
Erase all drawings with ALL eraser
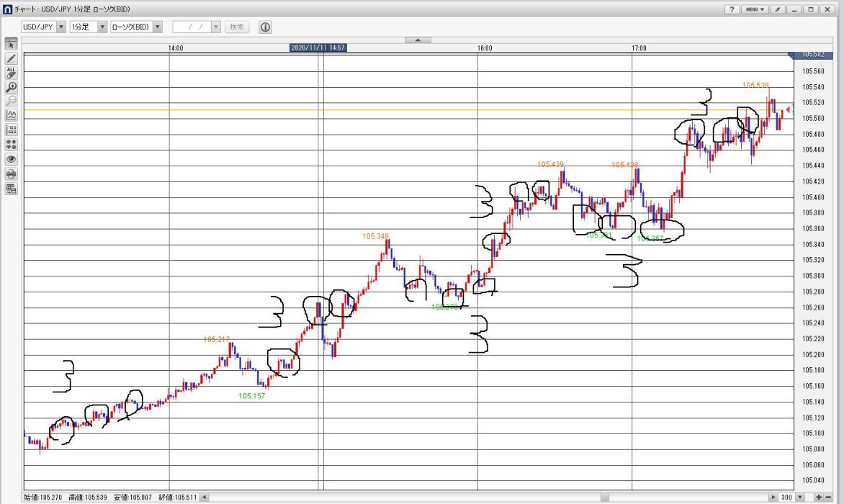[x=11, y=73]
